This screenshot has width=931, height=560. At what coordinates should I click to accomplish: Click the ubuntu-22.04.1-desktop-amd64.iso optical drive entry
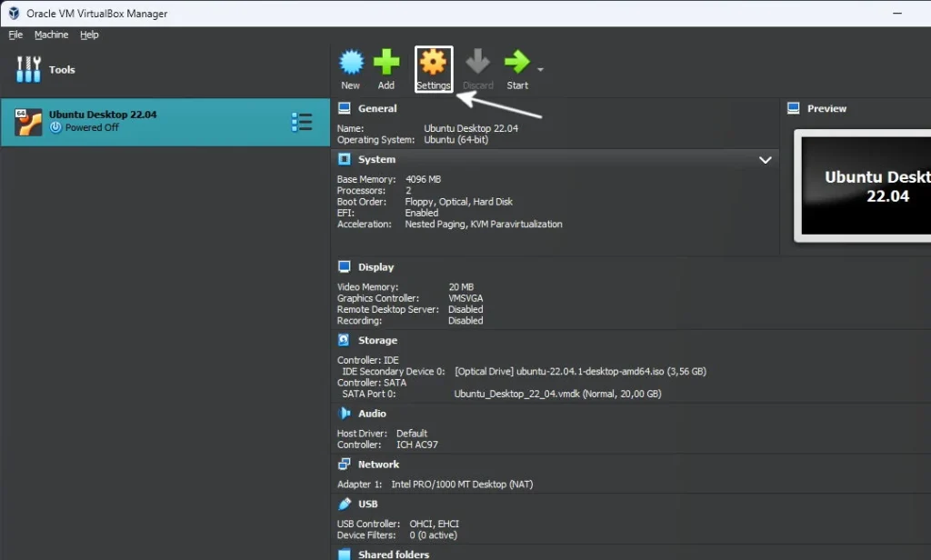click(580, 371)
